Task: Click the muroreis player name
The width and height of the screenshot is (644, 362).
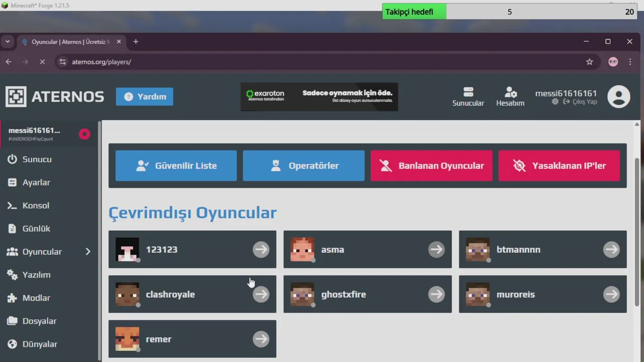Action: [516, 295]
